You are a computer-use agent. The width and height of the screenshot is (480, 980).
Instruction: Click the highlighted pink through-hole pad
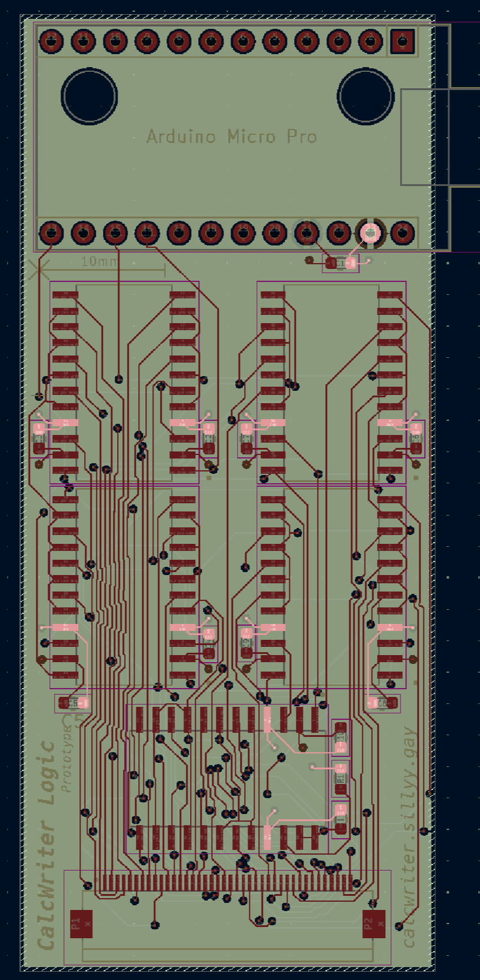[x=370, y=233]
